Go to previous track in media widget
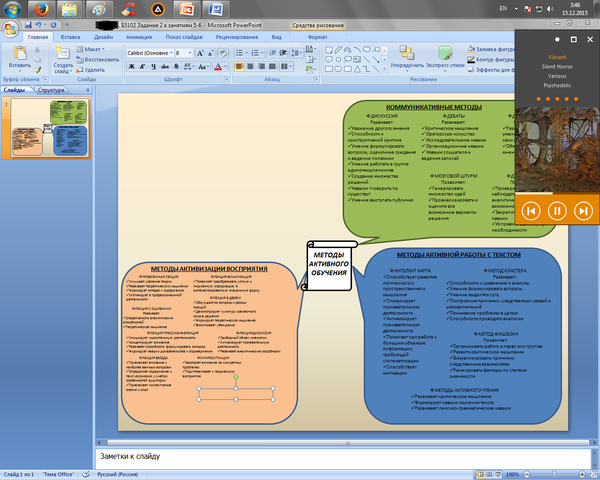600x480 pixels. point(531,210)
